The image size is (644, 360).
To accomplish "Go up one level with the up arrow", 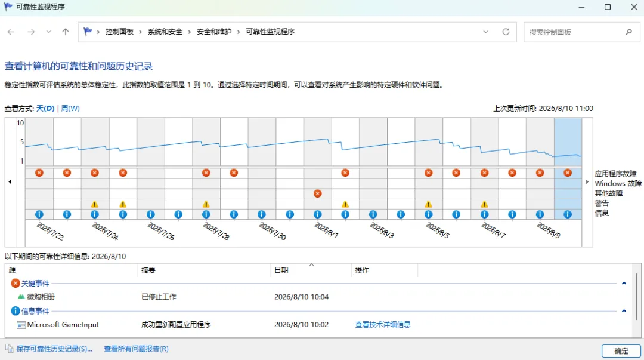I will click(x=66, y=32).
